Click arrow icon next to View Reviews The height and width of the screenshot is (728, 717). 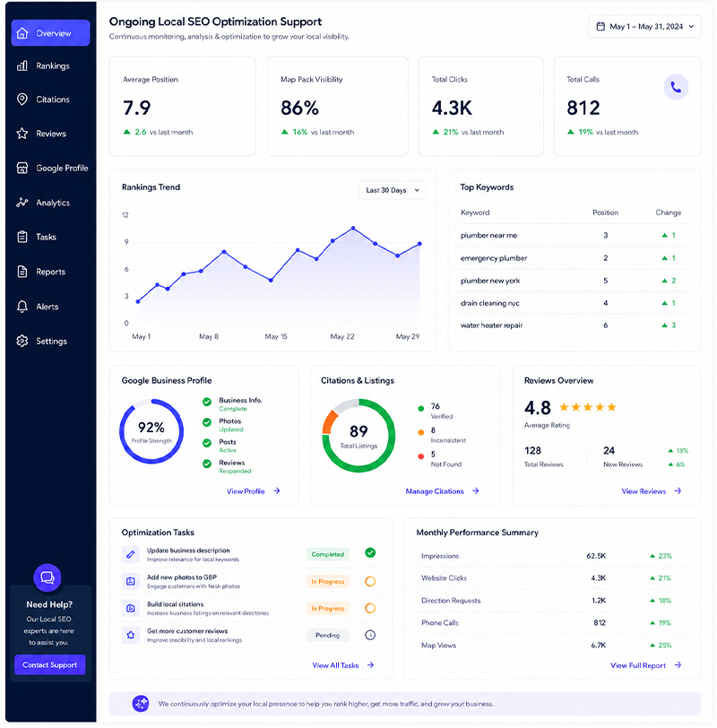tap(678, 490)
